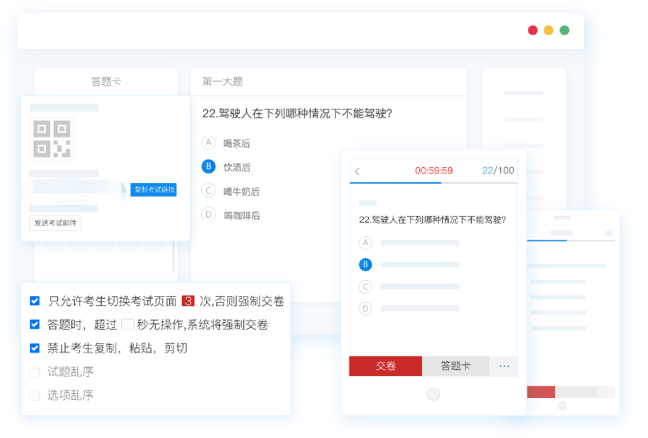Click the yellow window control dot
Image resolution: width=648 pixels, height=438 pixels.
[x=548, y=30]
